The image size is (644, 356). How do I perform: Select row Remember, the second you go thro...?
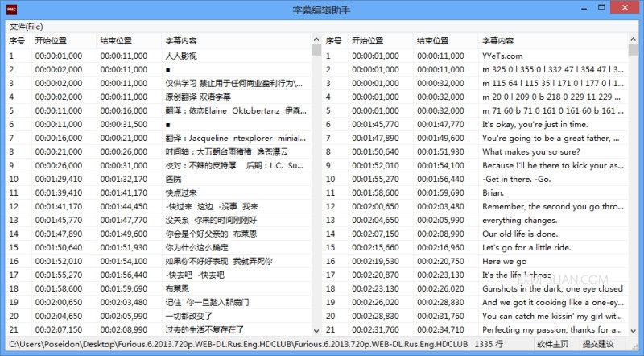point(475,206)
